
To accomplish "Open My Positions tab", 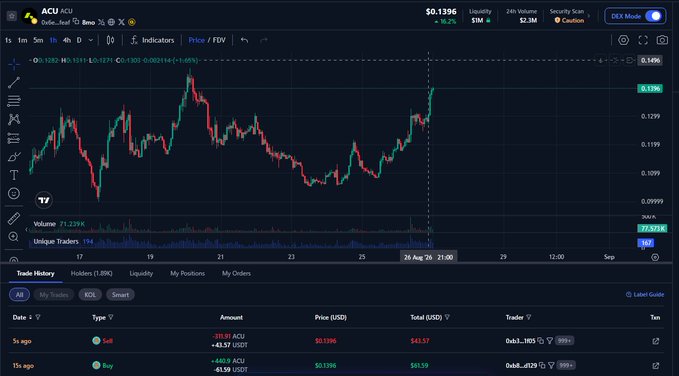I will pos(188,273).
